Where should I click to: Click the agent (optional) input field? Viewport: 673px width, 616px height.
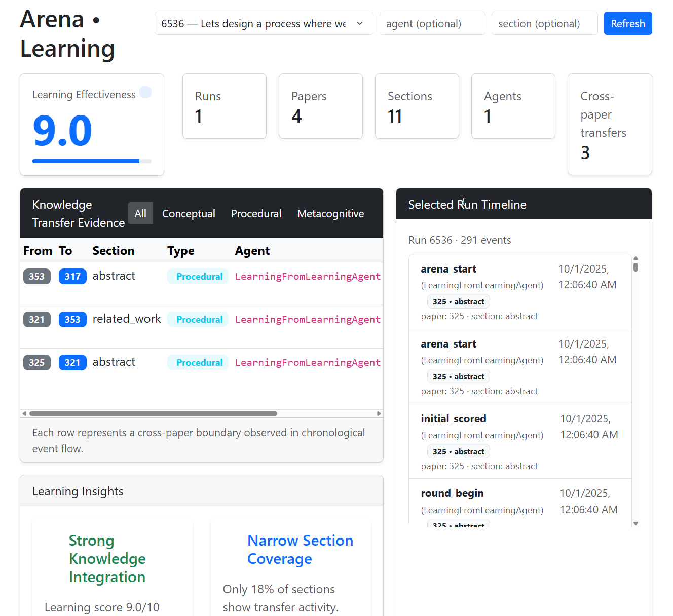click(432, 23)
